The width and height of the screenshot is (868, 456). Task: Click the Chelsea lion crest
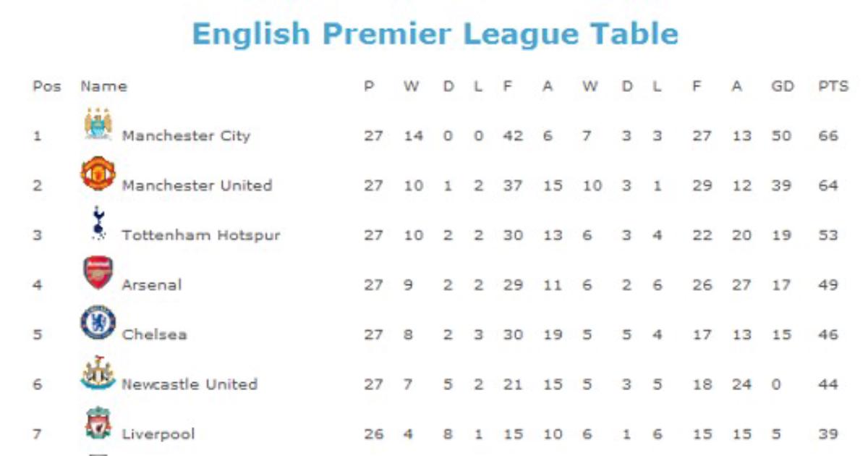coord(98,322)
